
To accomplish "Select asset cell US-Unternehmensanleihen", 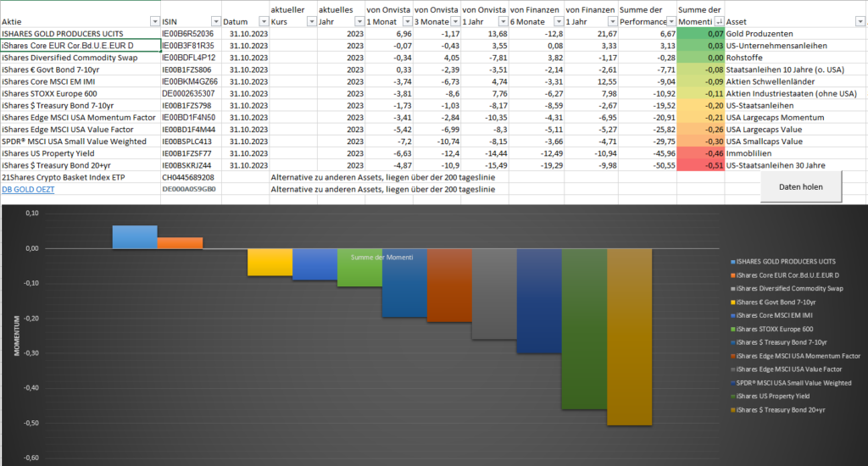I will (x=795, y=46).
